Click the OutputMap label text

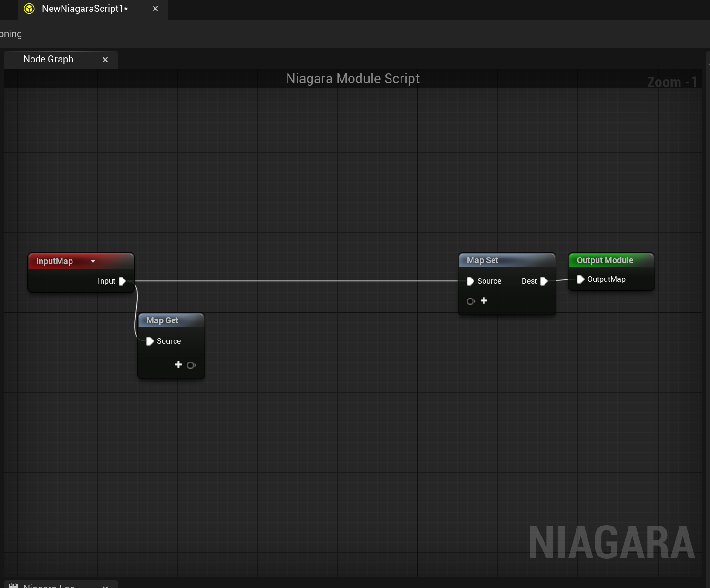606,279
